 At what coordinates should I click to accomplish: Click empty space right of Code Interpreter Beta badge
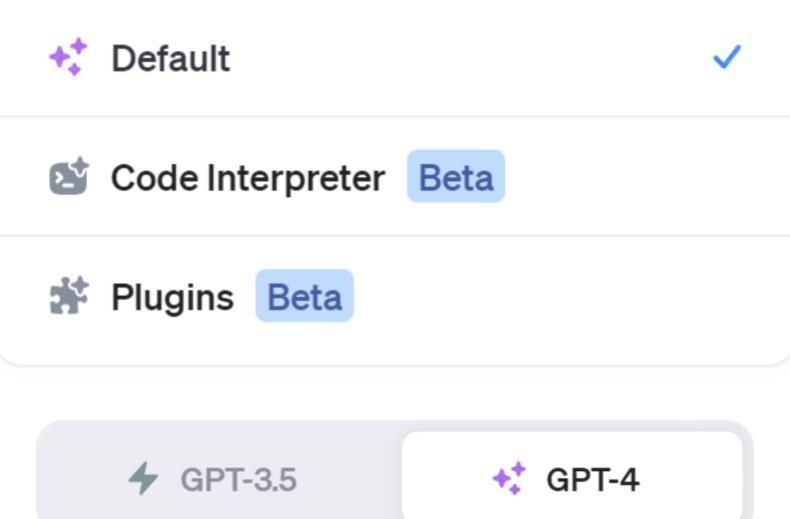coord(645,176)
